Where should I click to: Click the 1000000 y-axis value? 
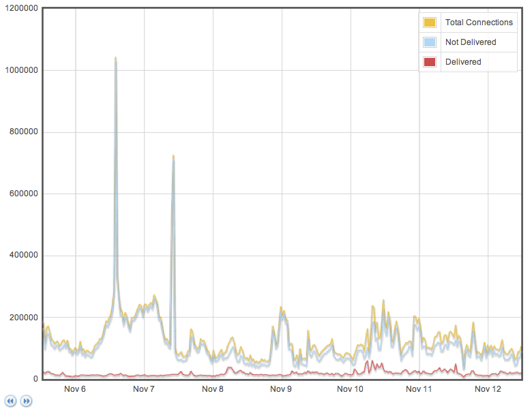coord(21,70)
